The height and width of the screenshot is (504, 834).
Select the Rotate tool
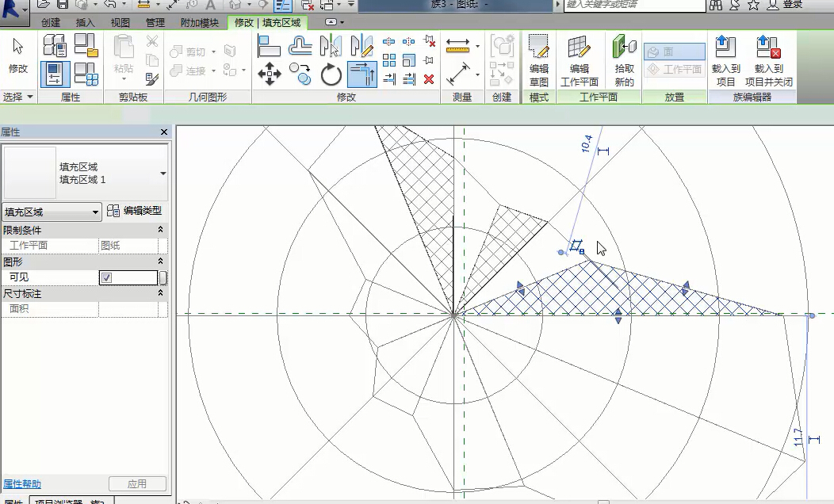point(331,75)
